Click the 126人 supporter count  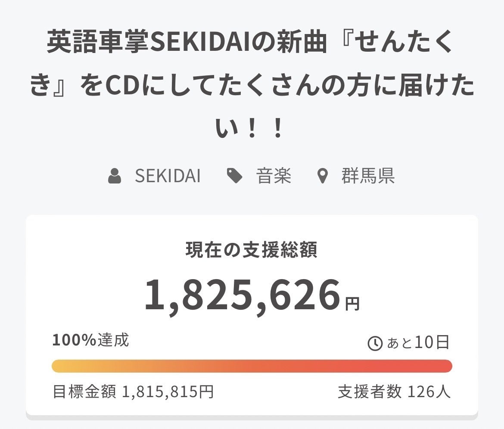[x=429, y=392]
